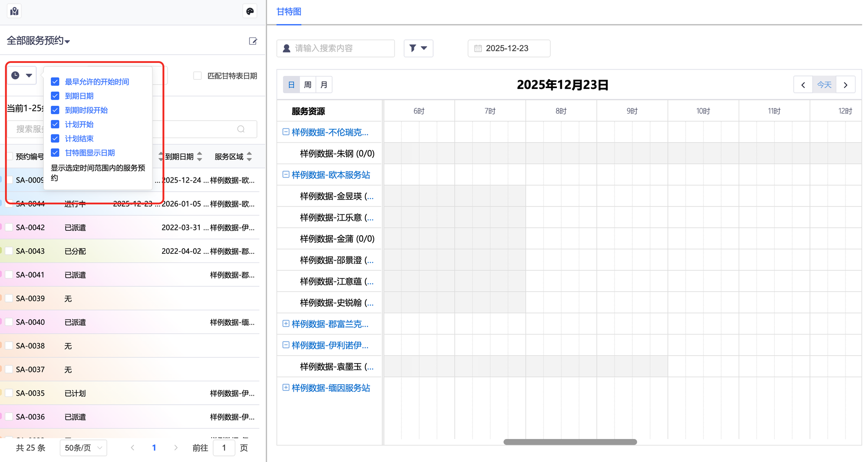868x462 pixels.
Task: Open the 50条/页 page size dropdown
Action: [x=83, y=448]
